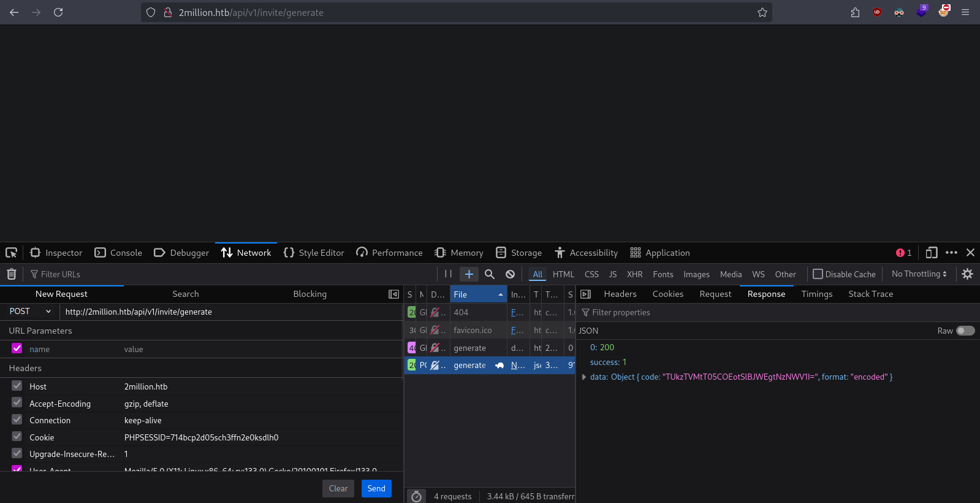The image size is (980, 503).
Task: Toggle responsive design mode icon
Action: click(932, 253)
